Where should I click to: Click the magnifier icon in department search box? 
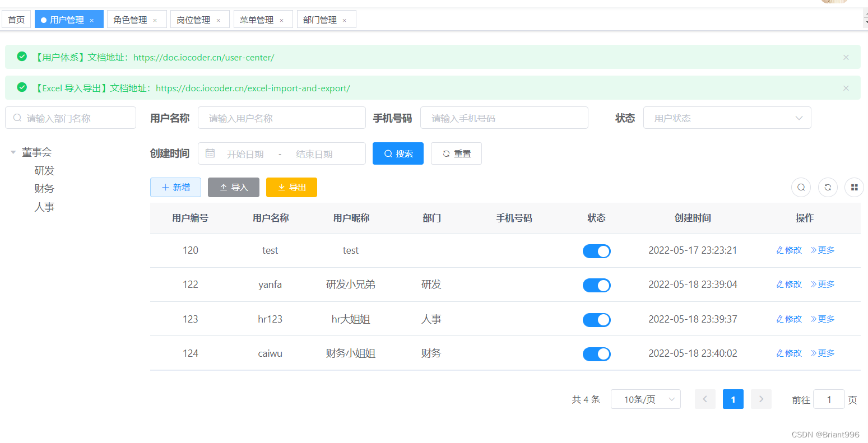coord(17,118)
